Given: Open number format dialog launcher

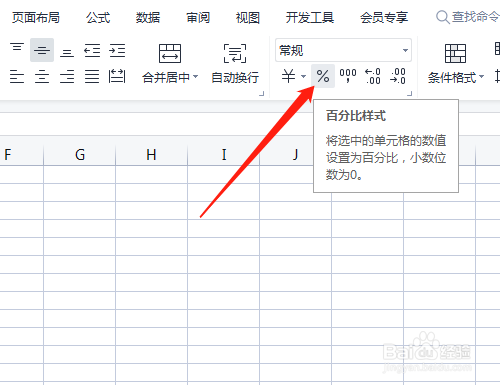Looking at the screenshot, I should click(409, 94).
